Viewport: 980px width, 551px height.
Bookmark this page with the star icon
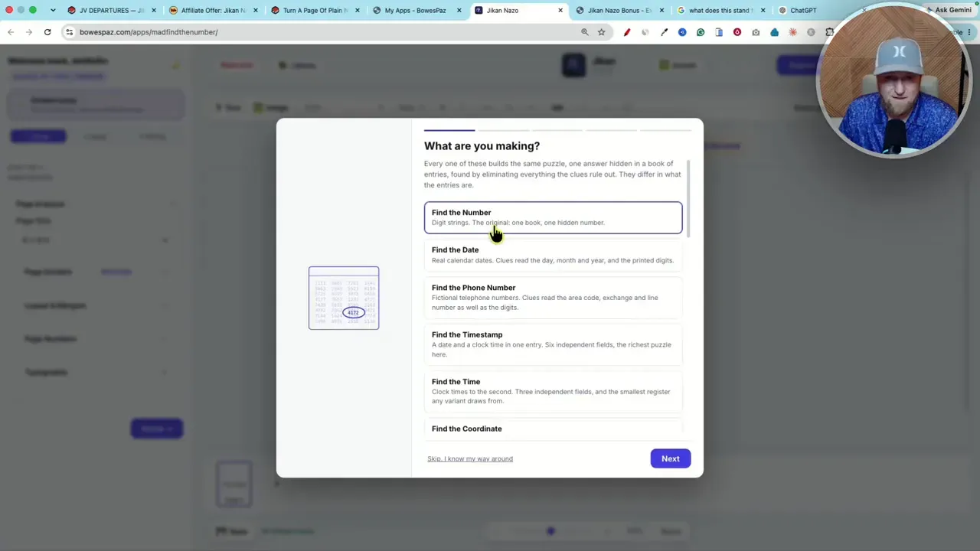(x=602, y=32)
